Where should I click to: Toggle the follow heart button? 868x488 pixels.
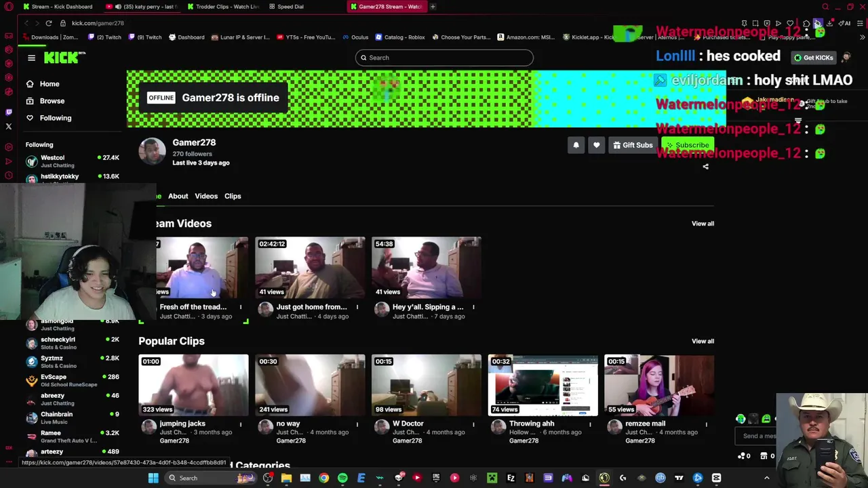tap(596, 145)
